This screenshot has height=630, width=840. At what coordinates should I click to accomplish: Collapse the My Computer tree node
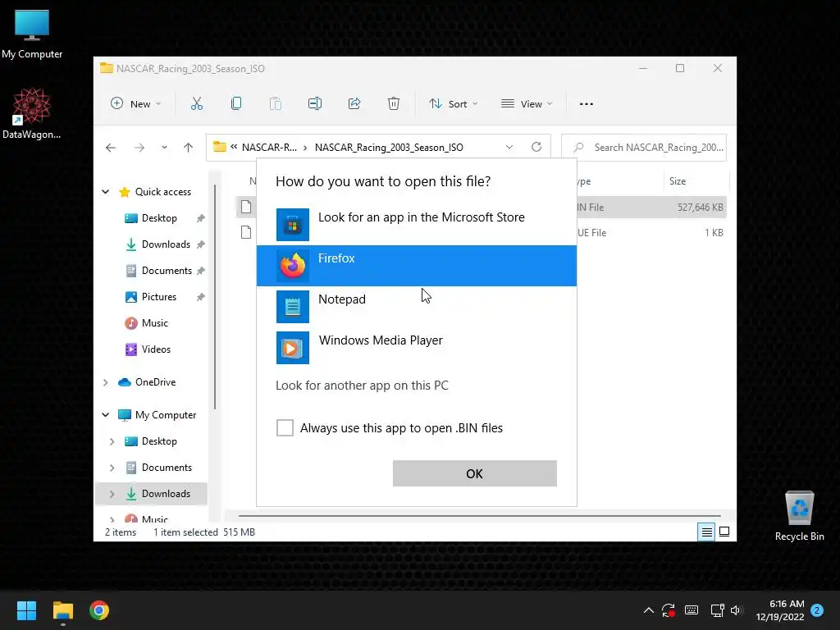coord(106,414)
